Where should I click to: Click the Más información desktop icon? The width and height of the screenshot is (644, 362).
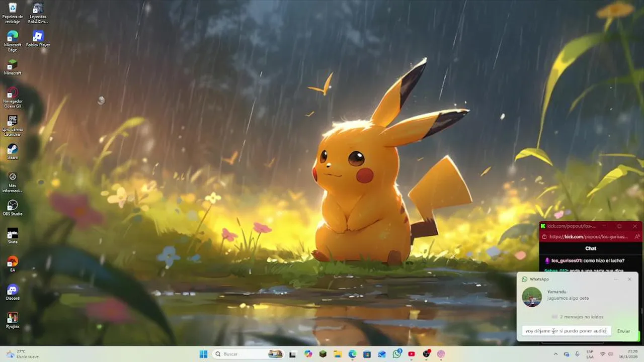[x=13, y=182]
